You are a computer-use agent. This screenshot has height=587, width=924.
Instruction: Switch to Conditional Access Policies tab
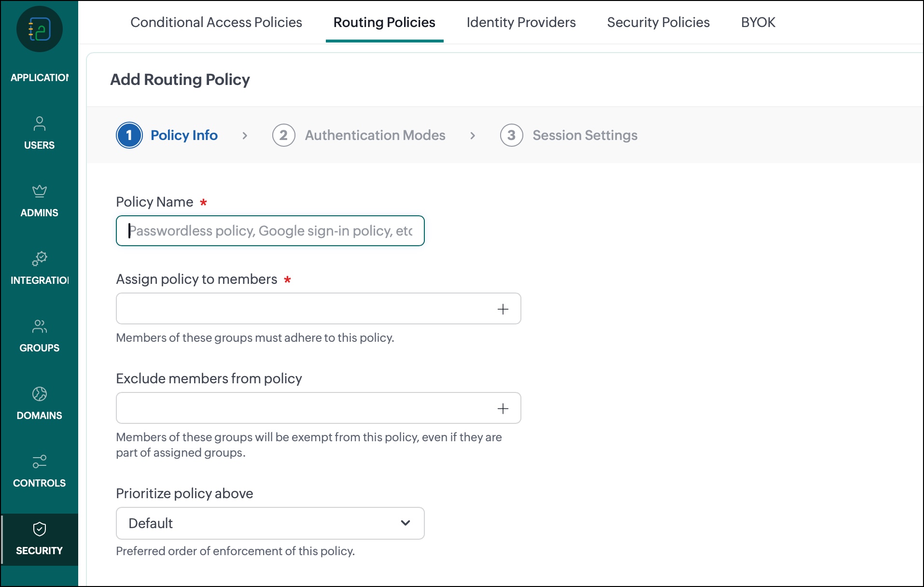[x=216, y=22]
